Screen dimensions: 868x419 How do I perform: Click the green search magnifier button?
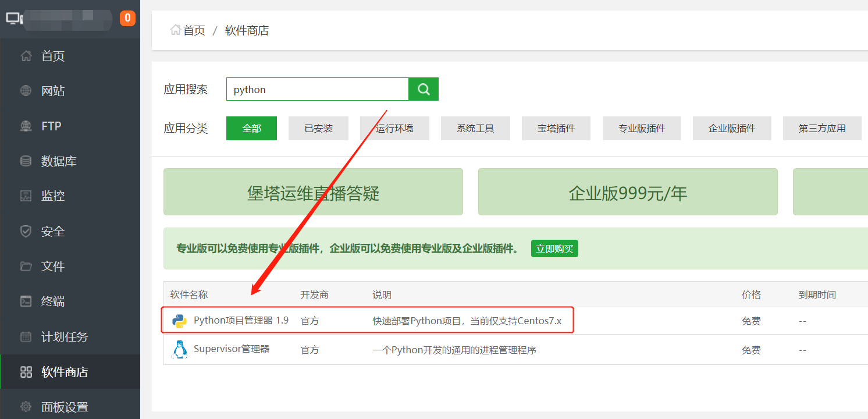point(424,89)
